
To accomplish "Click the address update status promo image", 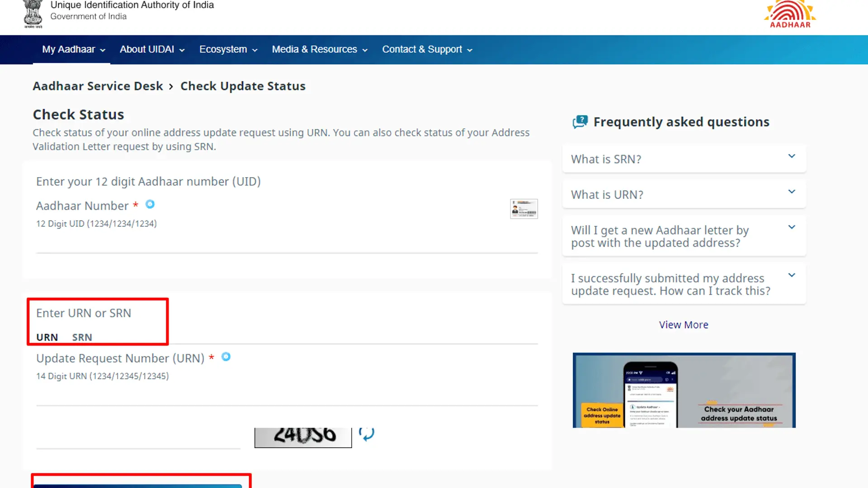I will (x=684, y=390).
